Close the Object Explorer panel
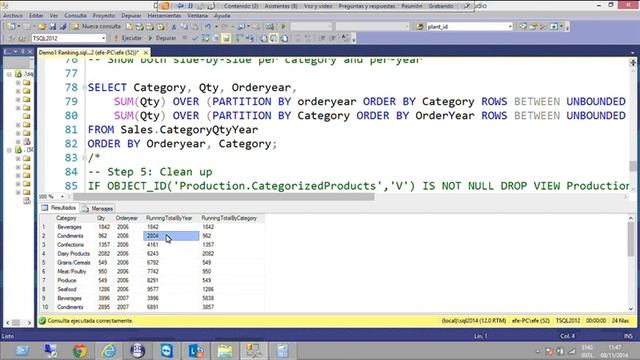The height and width of the screenshot is (360, 640). 29,52
